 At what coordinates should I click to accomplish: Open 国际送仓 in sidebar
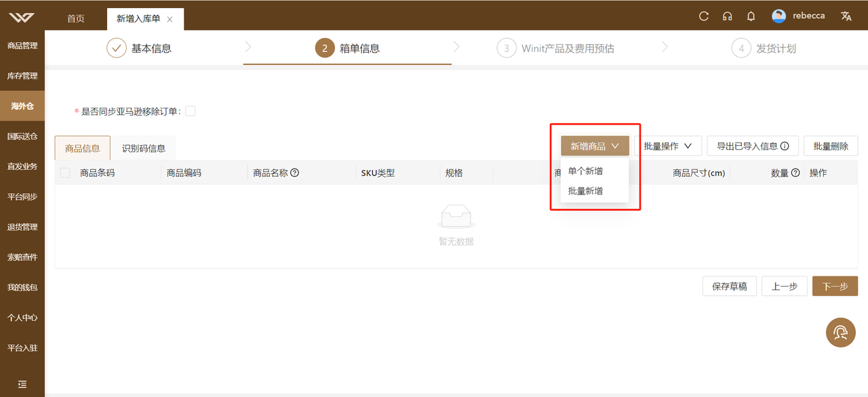(x=22, y=136)
